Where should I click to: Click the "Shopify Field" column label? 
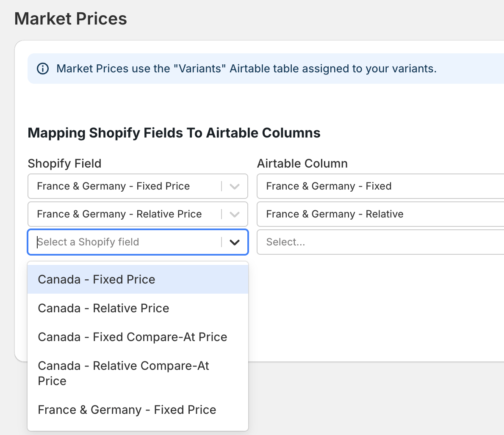coord(64,163)
